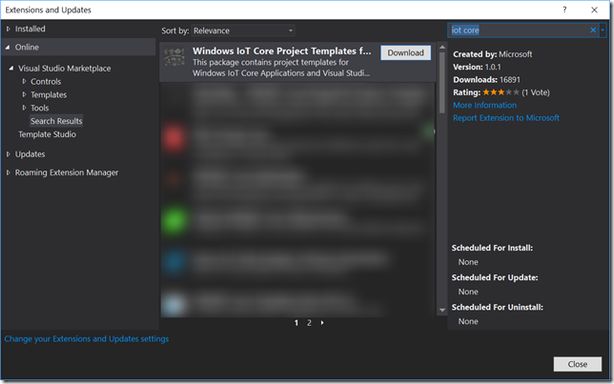
Task: Open Change your Extensions and Updates settings
Action: (87, 339)
